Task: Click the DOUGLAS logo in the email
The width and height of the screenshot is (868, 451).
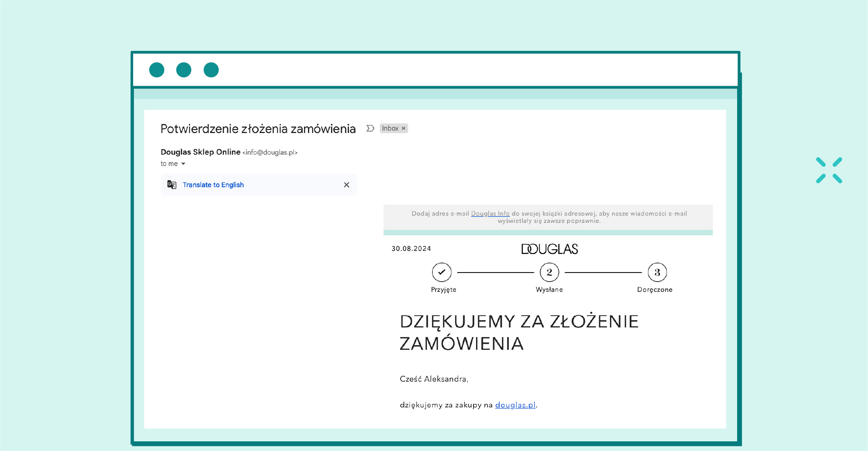Action: tap(549, 249)
